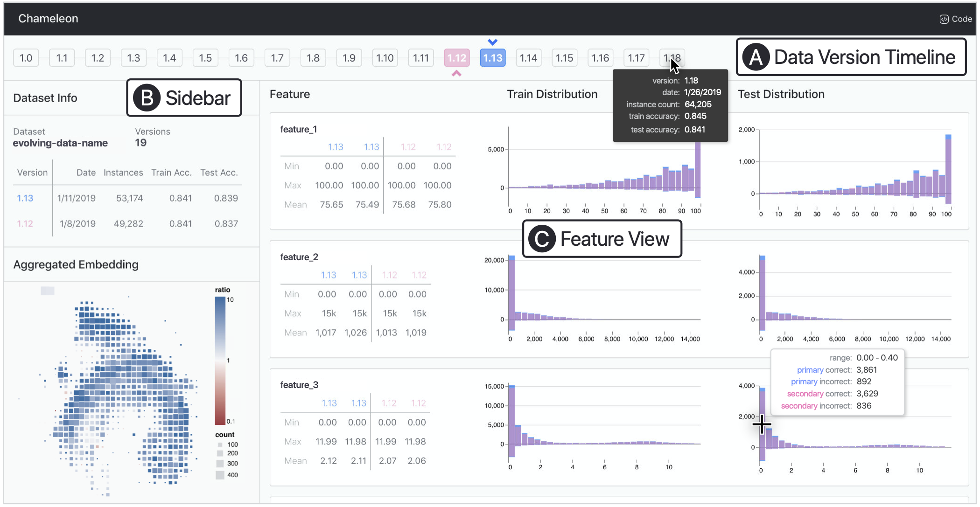
Task: Click pink chevron below version 1.12
Action: 456,74
